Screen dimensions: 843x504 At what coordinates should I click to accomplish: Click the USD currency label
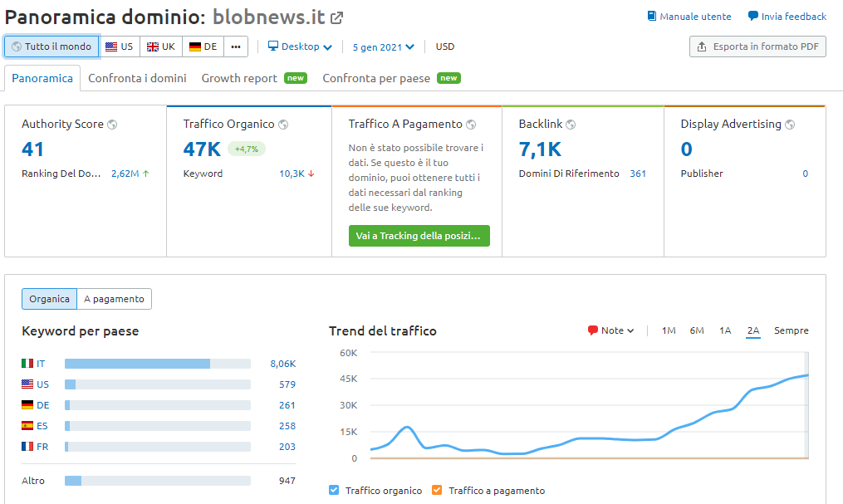point(444,46)
